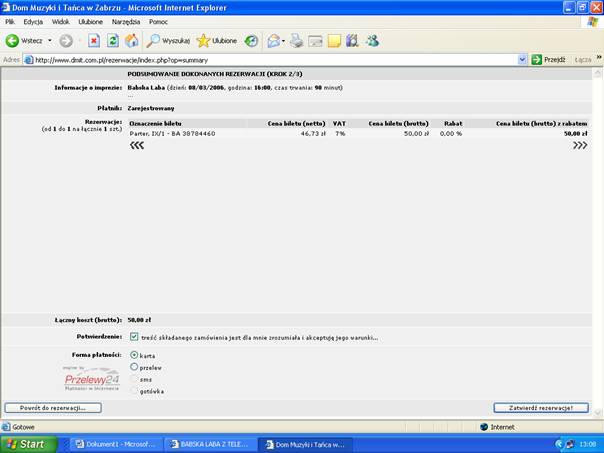Click the Zatwierdź rezerwację button
This screenshot has width=604, height=453.
(541, 408)
